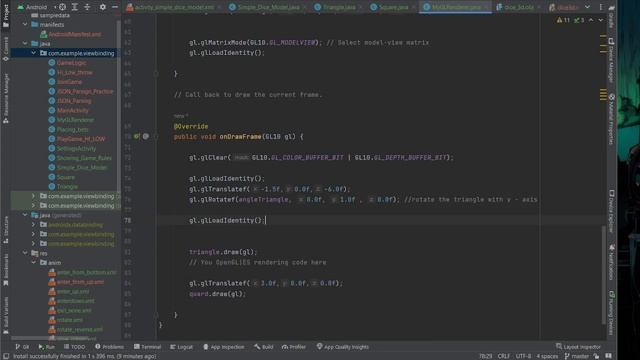
Task: Click the warnings count indicator showing 11
Action: [x=563, y=20]
